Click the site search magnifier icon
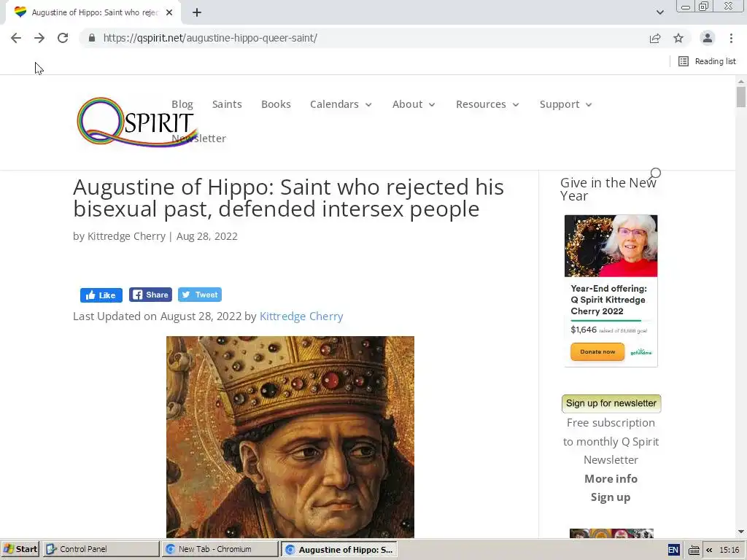This screenshot has height=560, width=747. pyautogui.click(x=656, y=173)
